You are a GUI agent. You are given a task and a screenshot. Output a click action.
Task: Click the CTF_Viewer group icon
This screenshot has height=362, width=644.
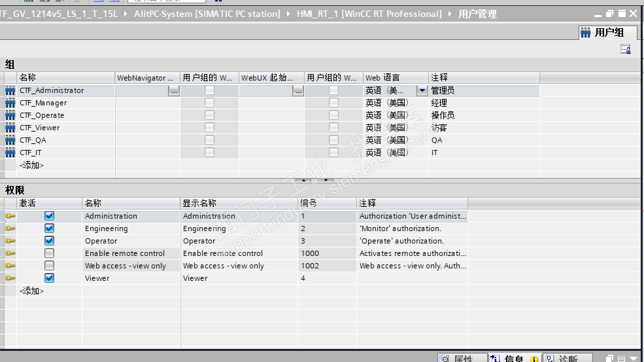point(10,128)
